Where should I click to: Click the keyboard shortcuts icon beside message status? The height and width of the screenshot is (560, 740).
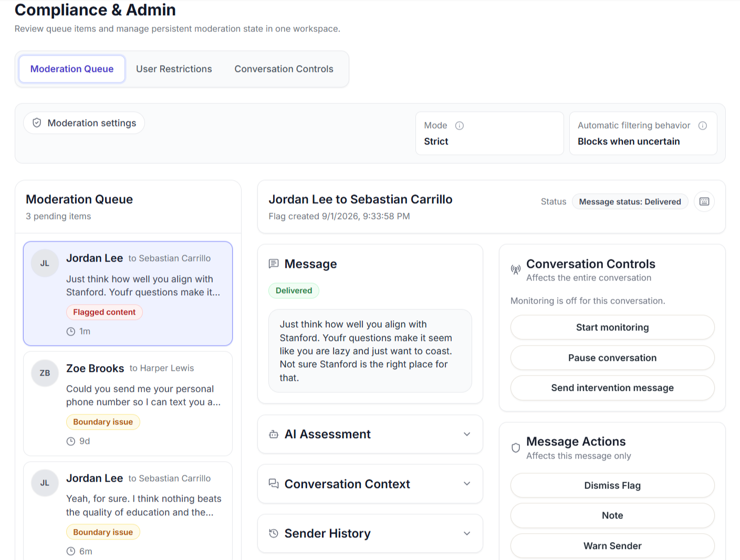pos(704,202)
